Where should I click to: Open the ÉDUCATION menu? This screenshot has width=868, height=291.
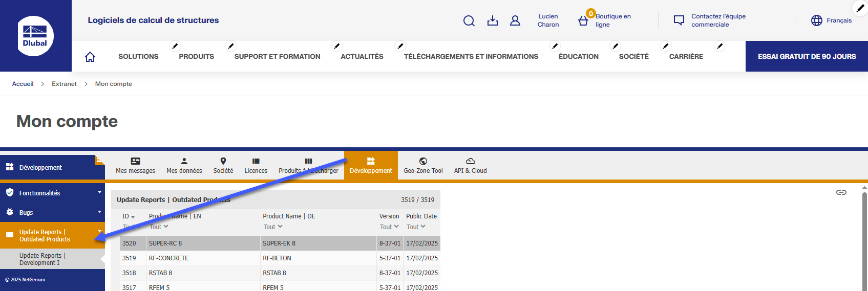coord(579,57)
